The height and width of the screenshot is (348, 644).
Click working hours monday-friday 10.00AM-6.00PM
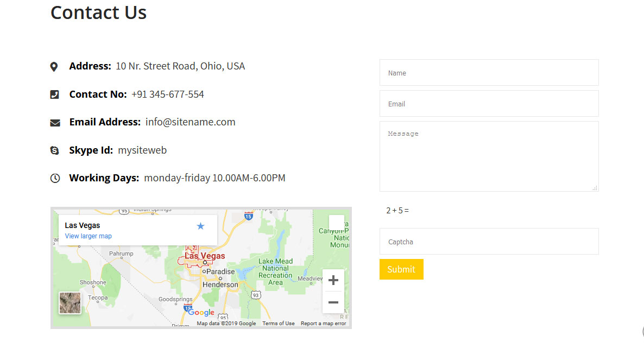pyautogui.click(x=214, y=178)
